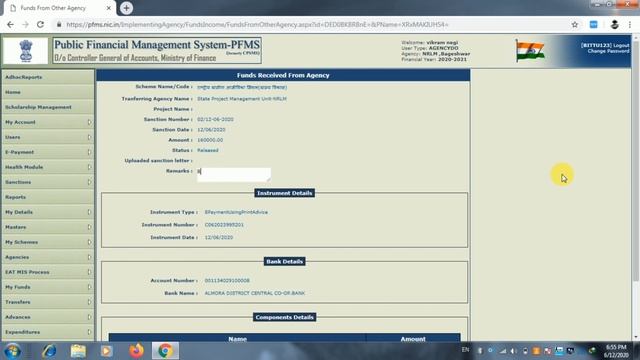Click the Name column header
Image resolution: width=640 pixels, height=360 pixels.
point(237,338)
